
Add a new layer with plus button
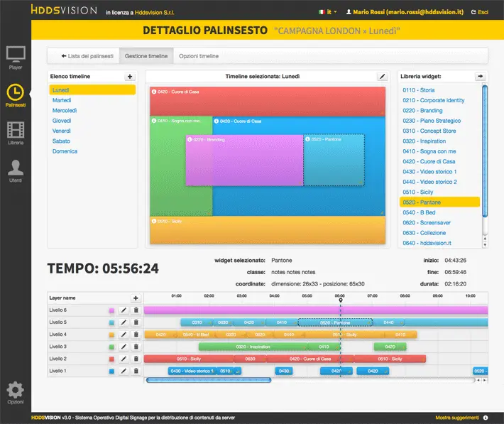click(x=136, y=298)
